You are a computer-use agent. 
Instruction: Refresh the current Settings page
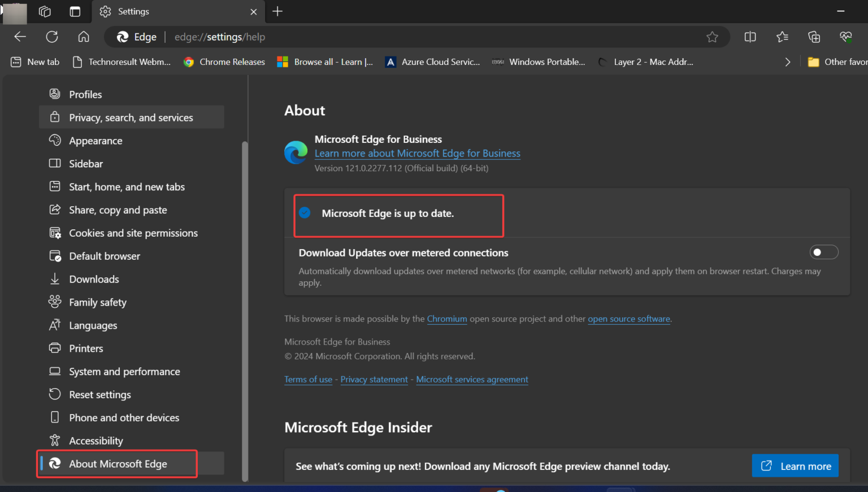(51, 37)
